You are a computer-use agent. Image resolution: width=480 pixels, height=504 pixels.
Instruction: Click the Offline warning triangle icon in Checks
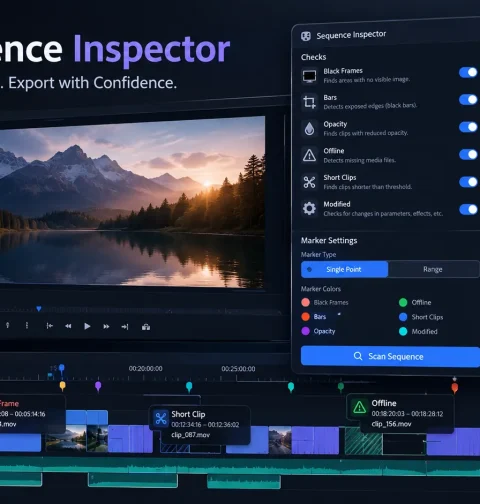[x=309, y=155]
